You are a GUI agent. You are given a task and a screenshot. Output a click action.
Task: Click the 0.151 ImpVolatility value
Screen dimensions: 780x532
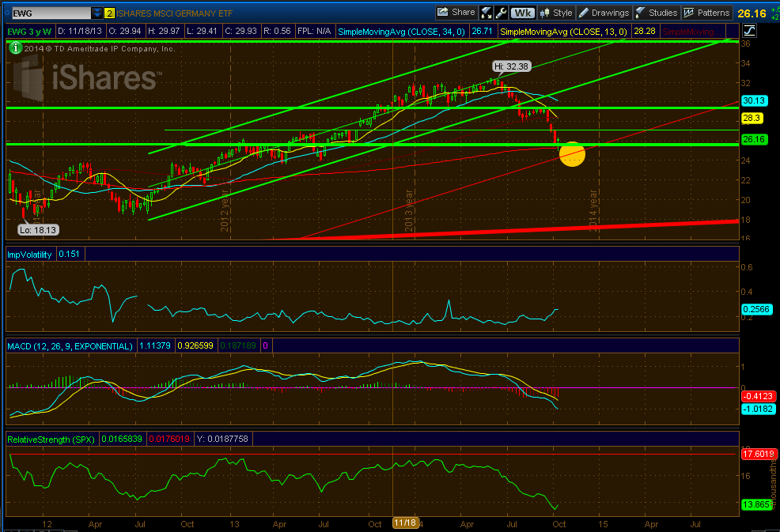pyautogui.click(x=70, y=254)
